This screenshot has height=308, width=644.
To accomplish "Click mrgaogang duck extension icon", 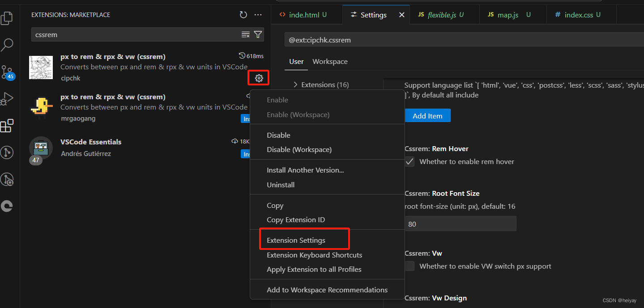I will [x=41, y=108].
